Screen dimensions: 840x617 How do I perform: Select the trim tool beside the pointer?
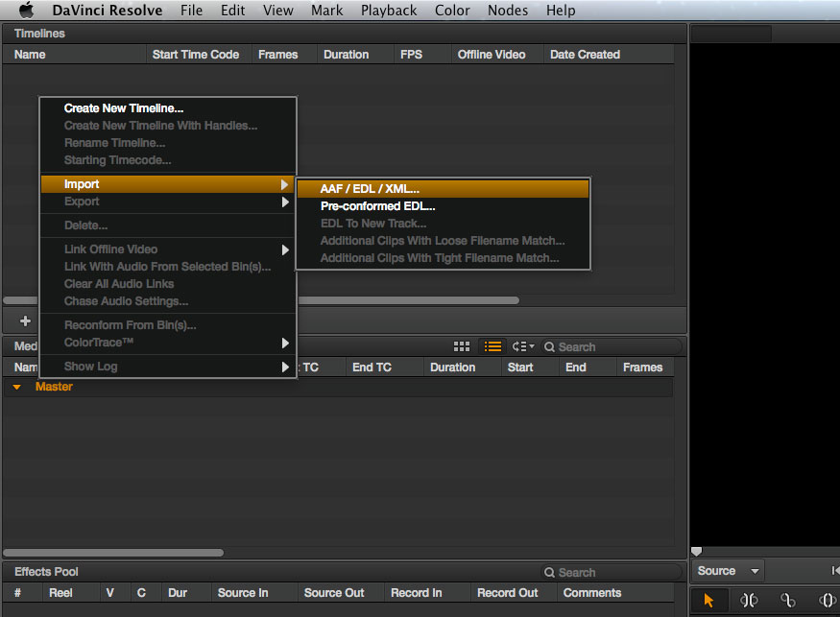point(748,601)
